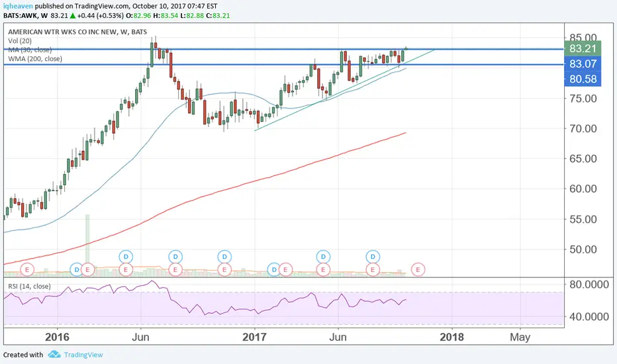
Task: Click the BATS:AWK, W symbol text in header
Action: (26, 16)
